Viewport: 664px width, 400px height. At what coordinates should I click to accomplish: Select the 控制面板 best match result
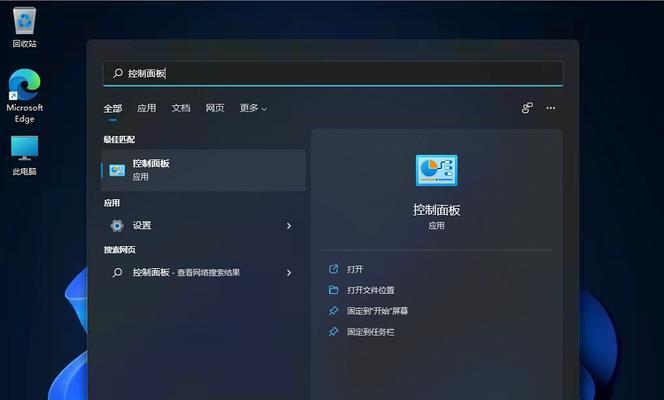(204, 170)
